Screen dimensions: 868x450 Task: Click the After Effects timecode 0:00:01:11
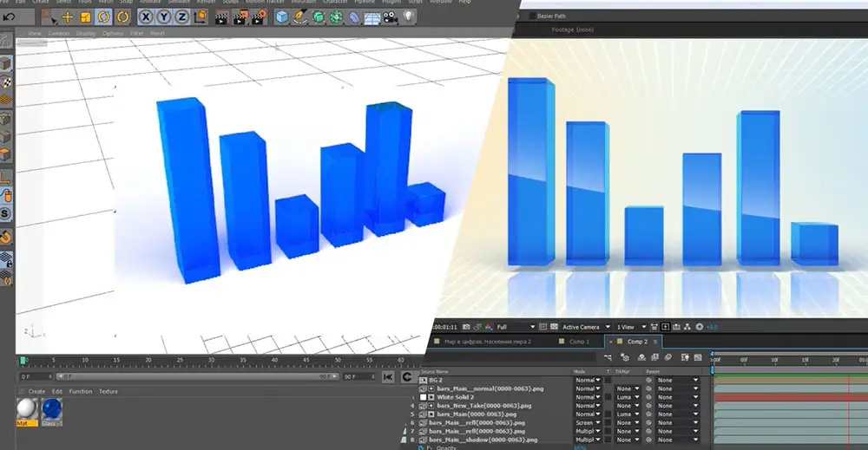444,327
